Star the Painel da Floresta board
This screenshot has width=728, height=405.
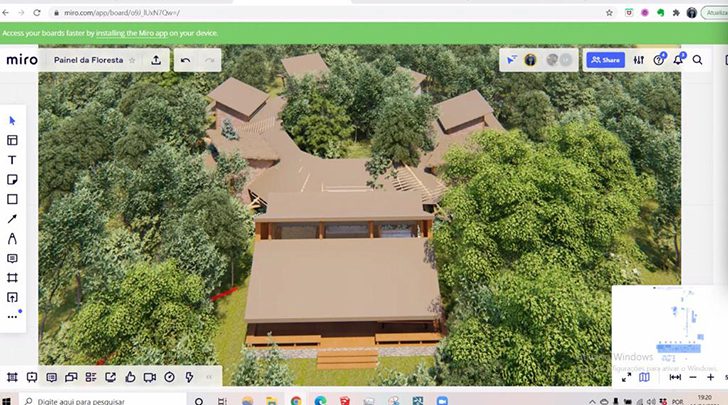coord(132,60)
